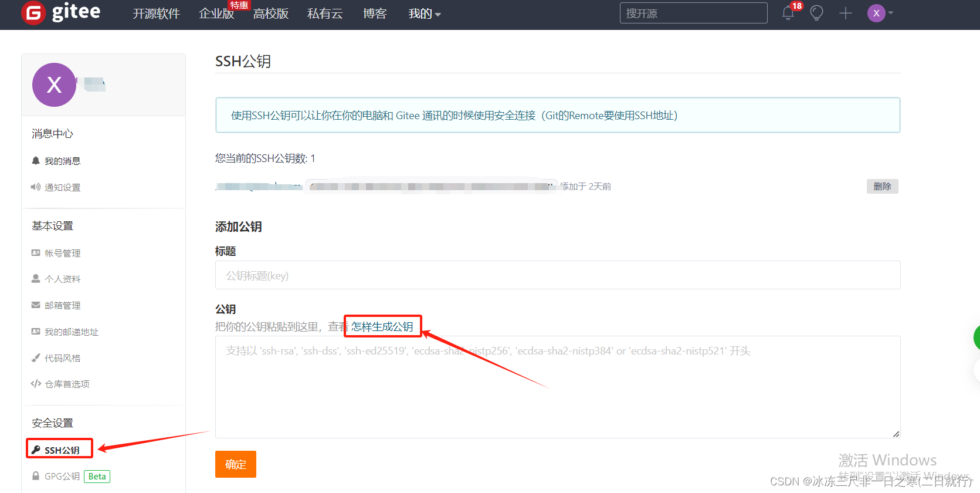Delete the existing SSH key with 删除

(x=882, y=186)
